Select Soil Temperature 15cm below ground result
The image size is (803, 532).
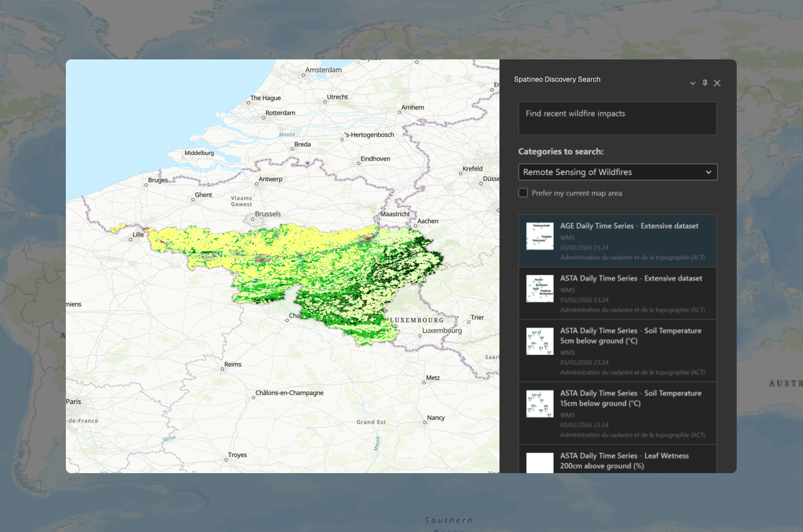click(630, 398)
